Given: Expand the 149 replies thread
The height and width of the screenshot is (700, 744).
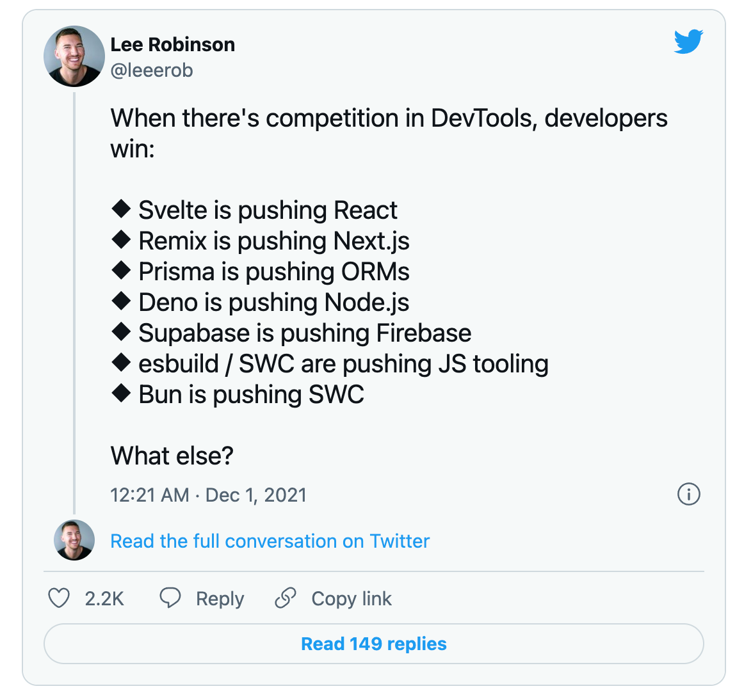Looking at the screenshot, I should click(x=373, y=644).
